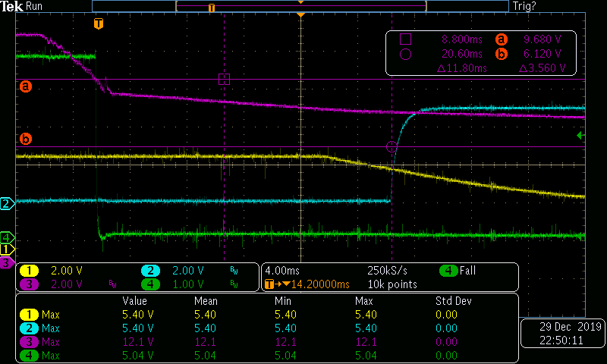Click the 14.20000ms trigger delay value
Screen dimensions: 607x364
tap(320, 284)
